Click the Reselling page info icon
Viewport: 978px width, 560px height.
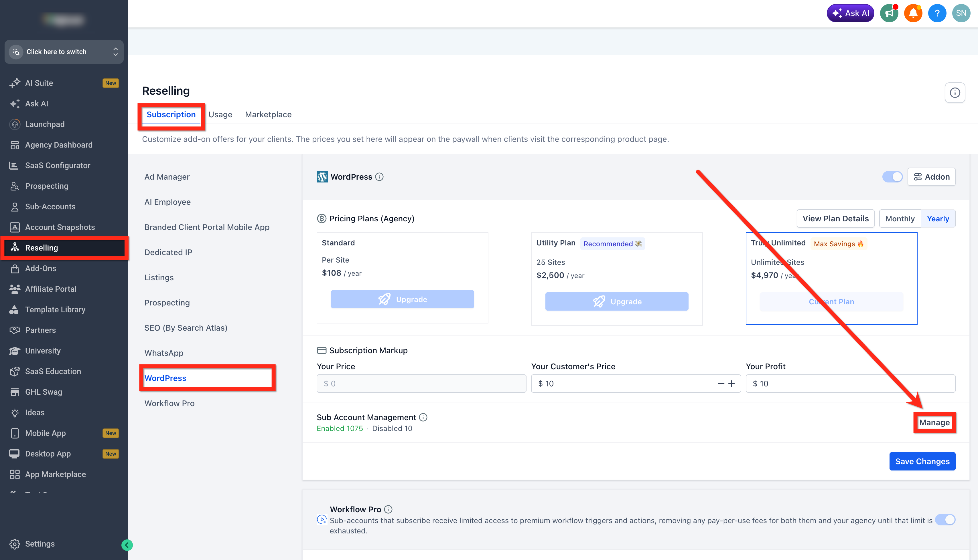(955, 93)
